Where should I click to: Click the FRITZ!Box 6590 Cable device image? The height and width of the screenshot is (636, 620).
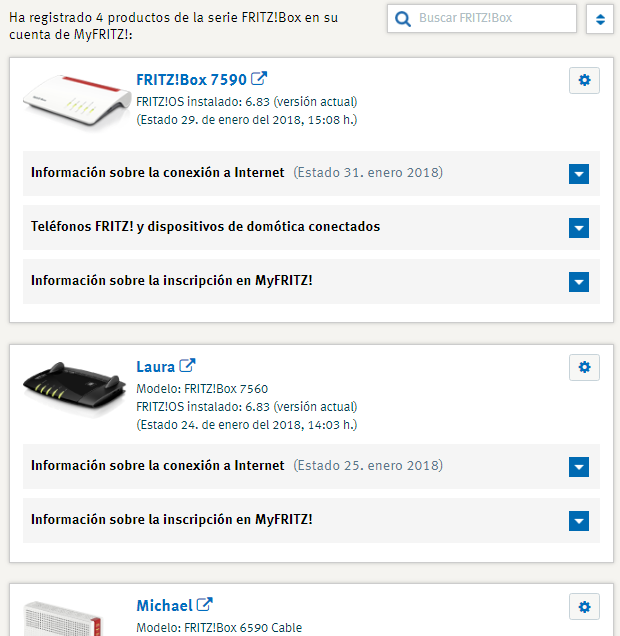[x=62, y=619]
